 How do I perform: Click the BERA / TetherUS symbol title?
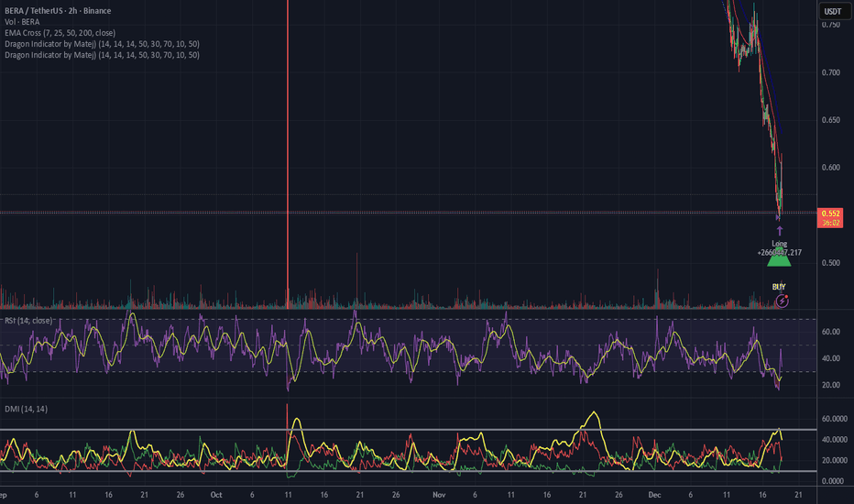pyautogui.click(x=59, y=11)
